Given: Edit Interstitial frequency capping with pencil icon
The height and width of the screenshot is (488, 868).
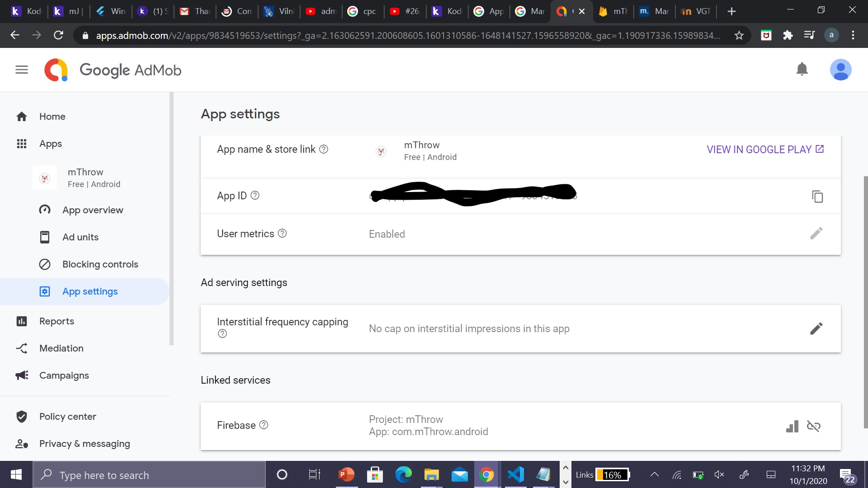Looking at the screenshot, I should tap(816, 328).
